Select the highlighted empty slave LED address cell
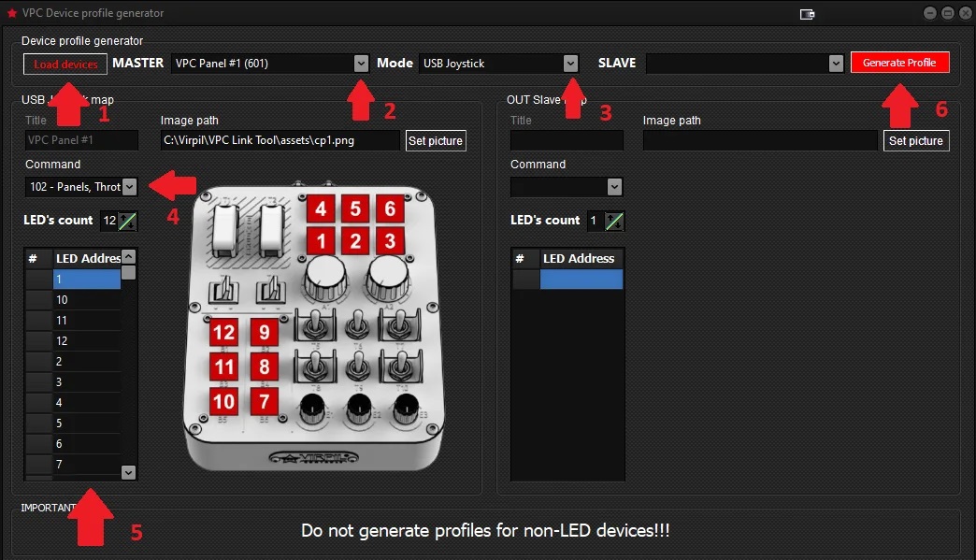This screenshot has width=976, height=560. pos(581,280)
